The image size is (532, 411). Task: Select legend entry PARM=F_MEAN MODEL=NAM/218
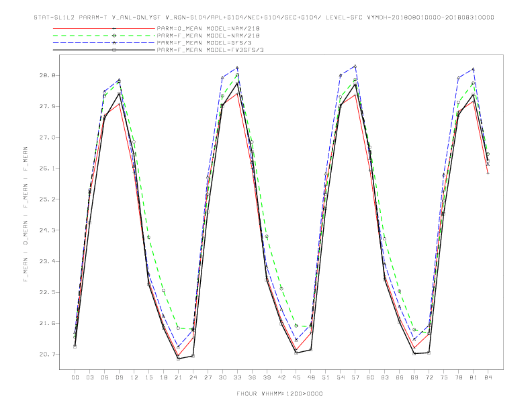point(208,36)
